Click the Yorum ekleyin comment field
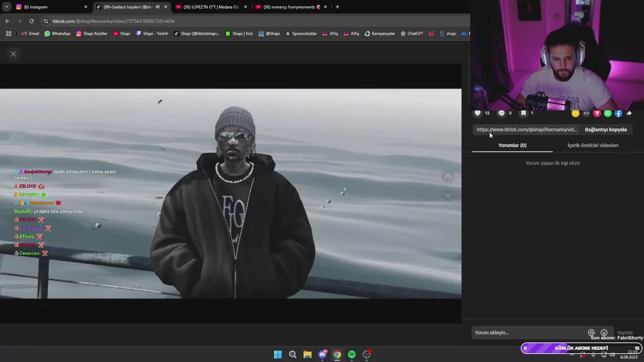This screenshot has height=362, width=644. (x=529, y=332)
